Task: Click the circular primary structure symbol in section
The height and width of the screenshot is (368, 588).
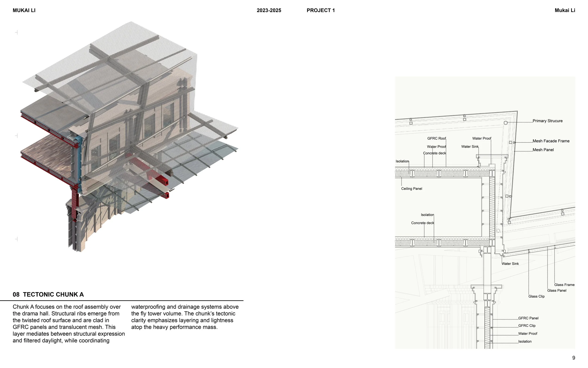Action: pyautogui.click(x=506, y=123)
